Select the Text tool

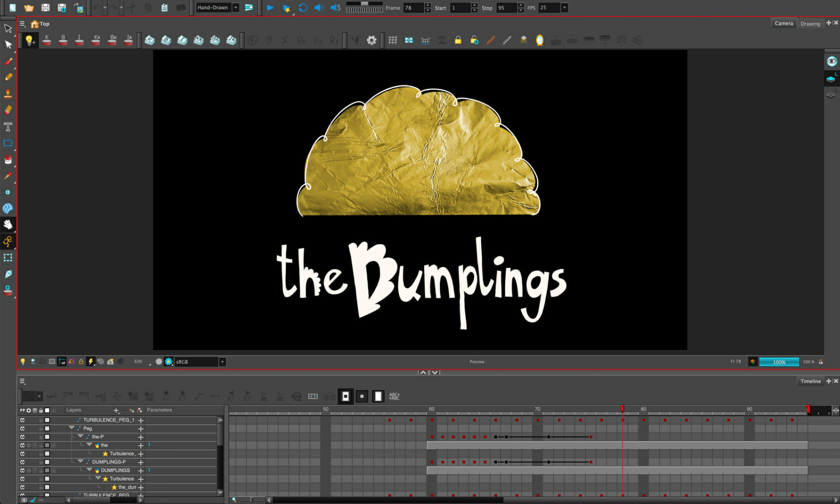coord(8,127)
